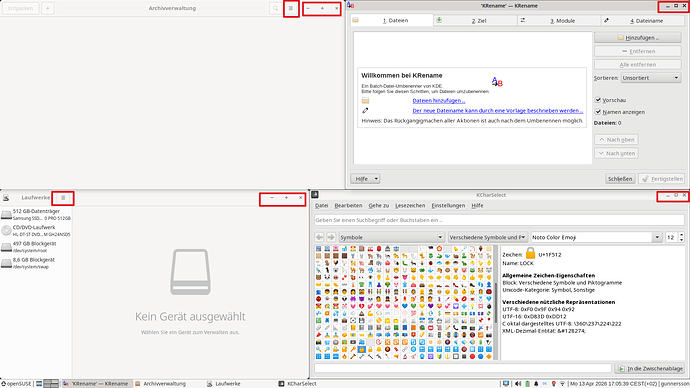The image size is (690, 388).
Task: Select the 8,6 GB Blockgerät drive icon
Action: click(6, 263)
